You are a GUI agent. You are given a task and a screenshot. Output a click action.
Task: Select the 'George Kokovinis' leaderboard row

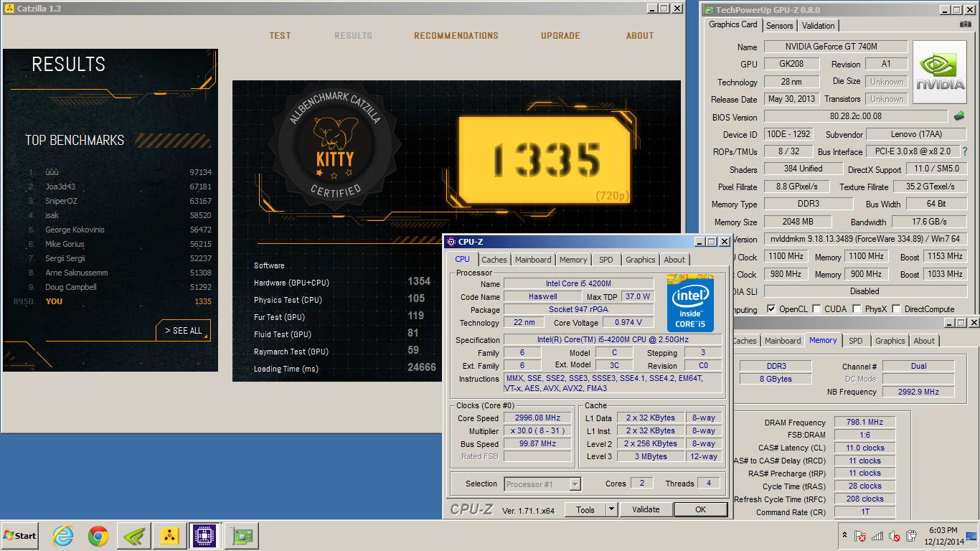(x=120, y=230)
